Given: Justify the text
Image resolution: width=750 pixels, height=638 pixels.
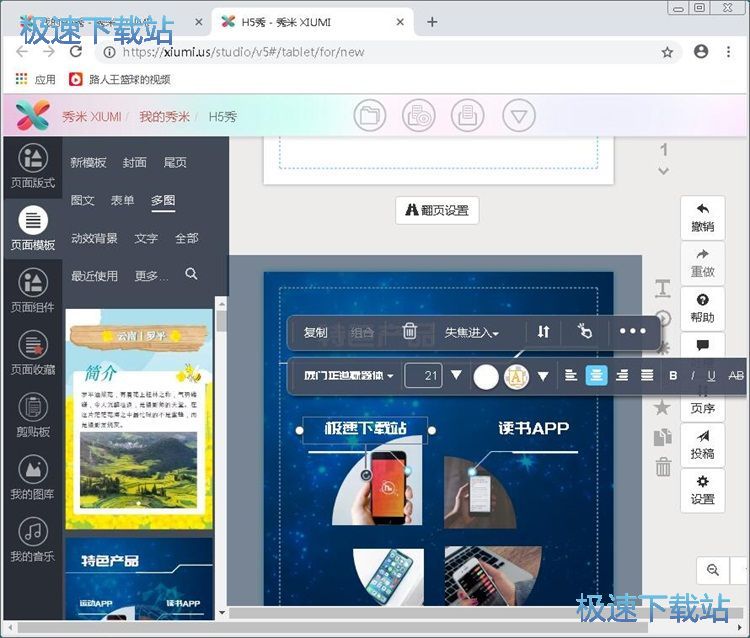Looking at the screenshot, I should pos(647,375).
